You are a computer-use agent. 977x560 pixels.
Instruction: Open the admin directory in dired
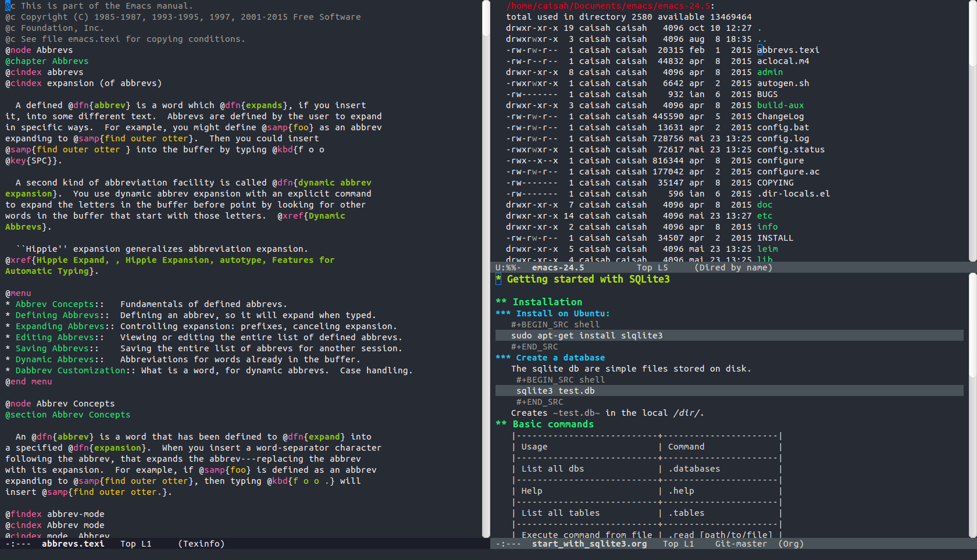[x=770, y=72]
